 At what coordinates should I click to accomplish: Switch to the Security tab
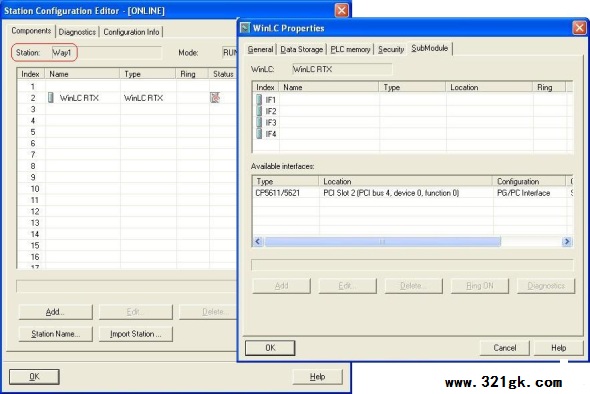[391, 49]
